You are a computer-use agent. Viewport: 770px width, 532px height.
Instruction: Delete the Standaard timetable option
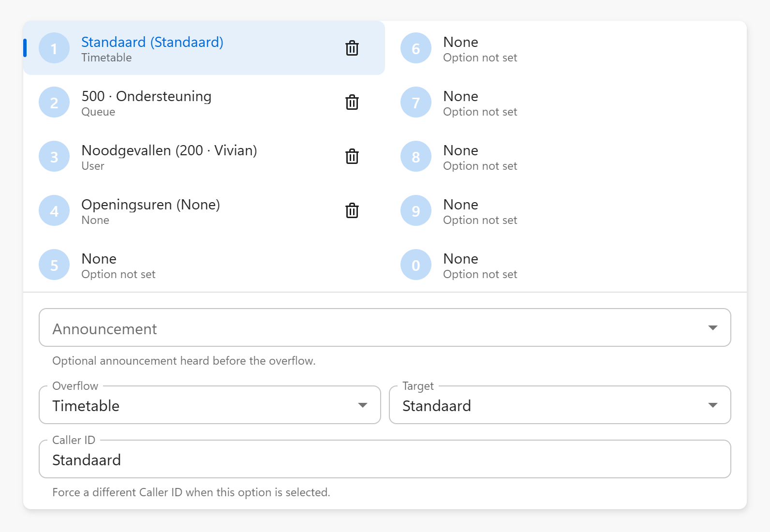(x=352, y=48)
